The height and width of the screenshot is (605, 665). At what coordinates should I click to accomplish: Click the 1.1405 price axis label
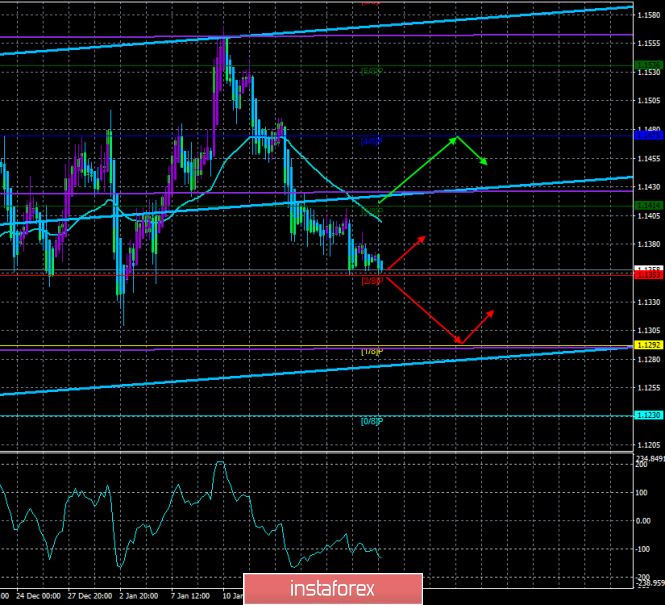click(649, 216)
